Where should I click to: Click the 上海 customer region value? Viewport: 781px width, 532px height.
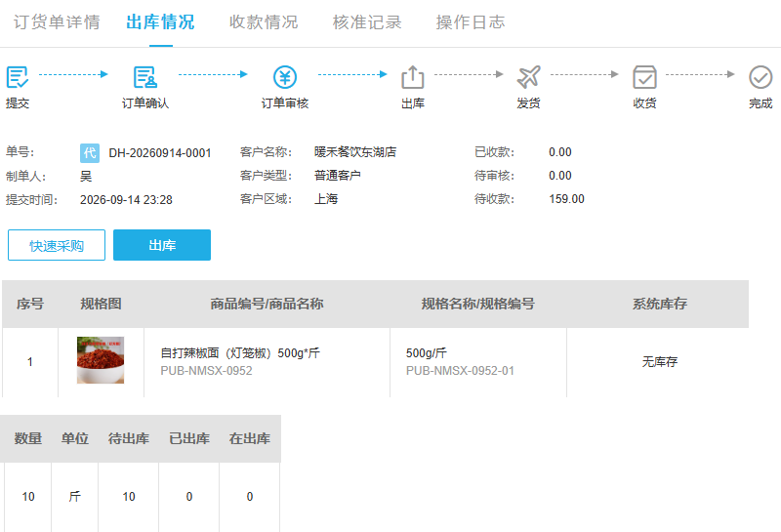(326, 199)
